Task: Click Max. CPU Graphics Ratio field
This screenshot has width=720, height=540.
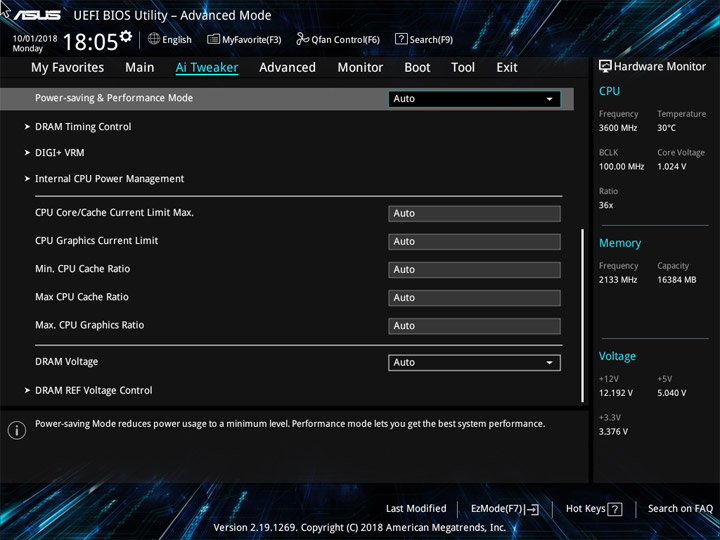Action: pos(474,326)
